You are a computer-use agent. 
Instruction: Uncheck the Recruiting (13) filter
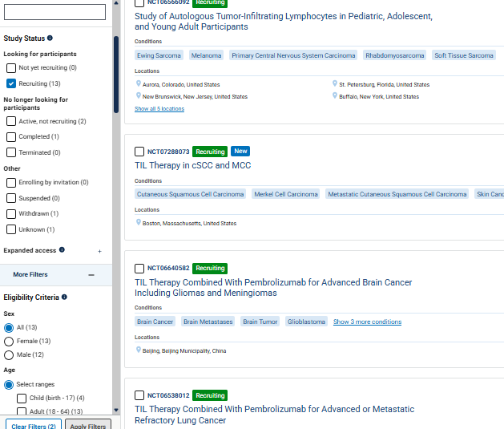pos(11,83)
